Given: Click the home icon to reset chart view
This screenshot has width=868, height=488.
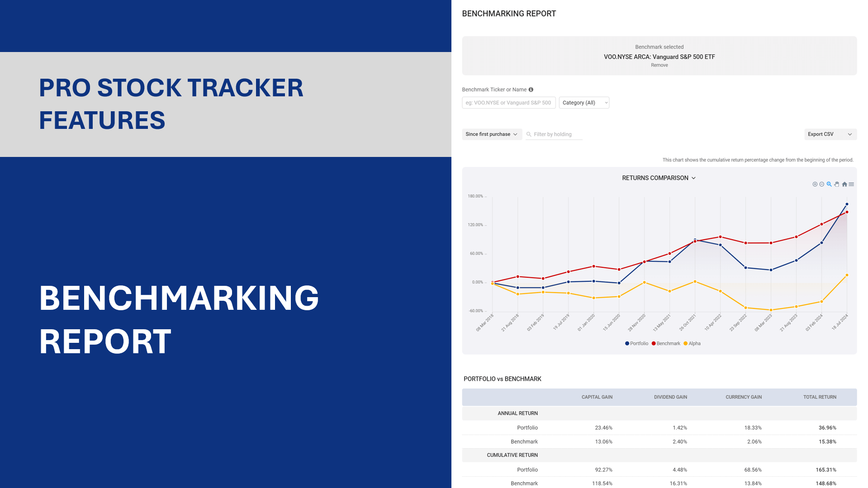Looking at the screenshot, I should tap(844, 184).
